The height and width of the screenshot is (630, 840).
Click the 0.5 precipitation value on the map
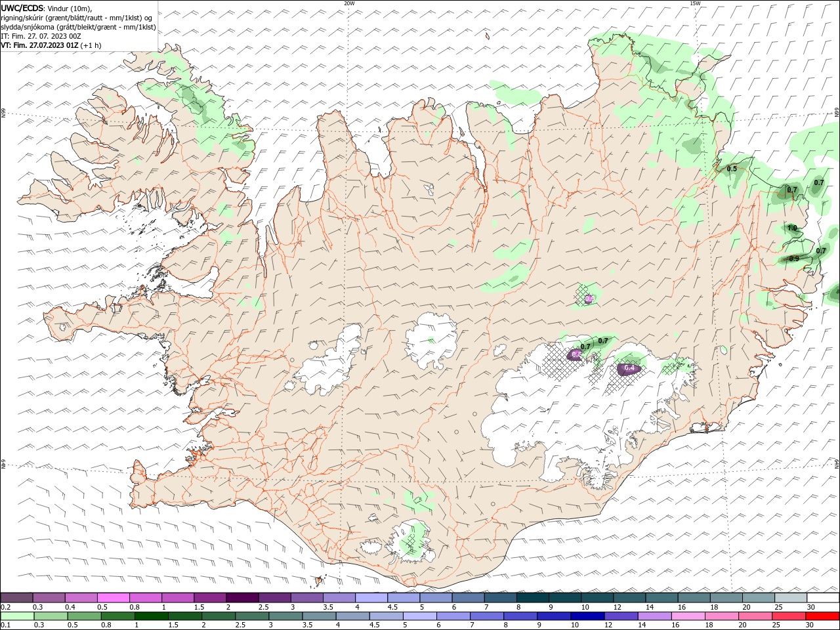point(732,169)
